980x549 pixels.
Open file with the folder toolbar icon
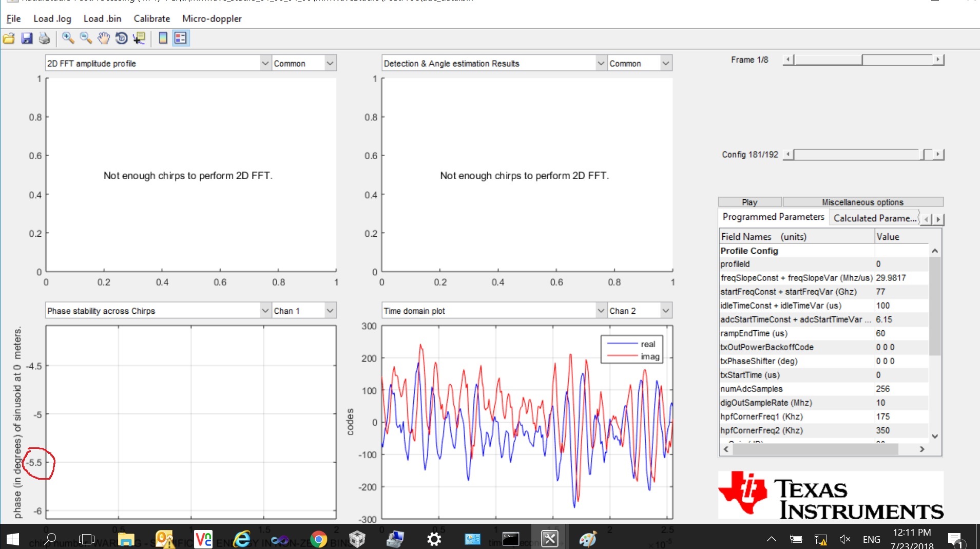coord(9,39)
